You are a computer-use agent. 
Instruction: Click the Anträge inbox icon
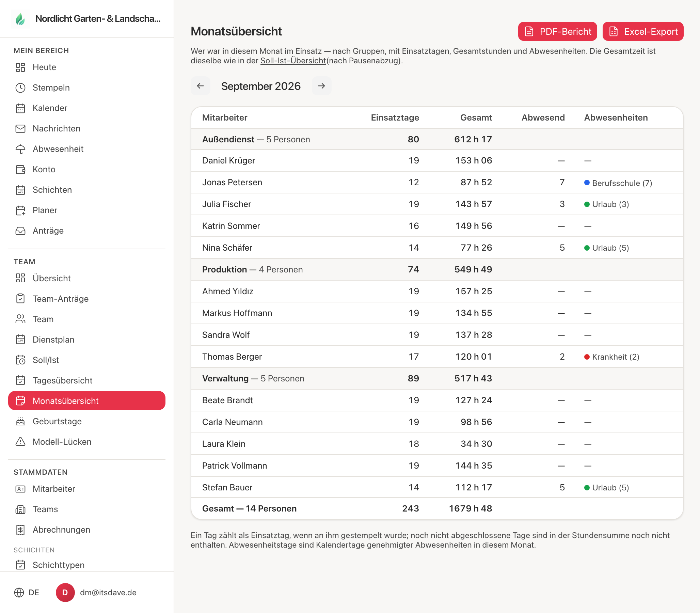coord(20,231)
